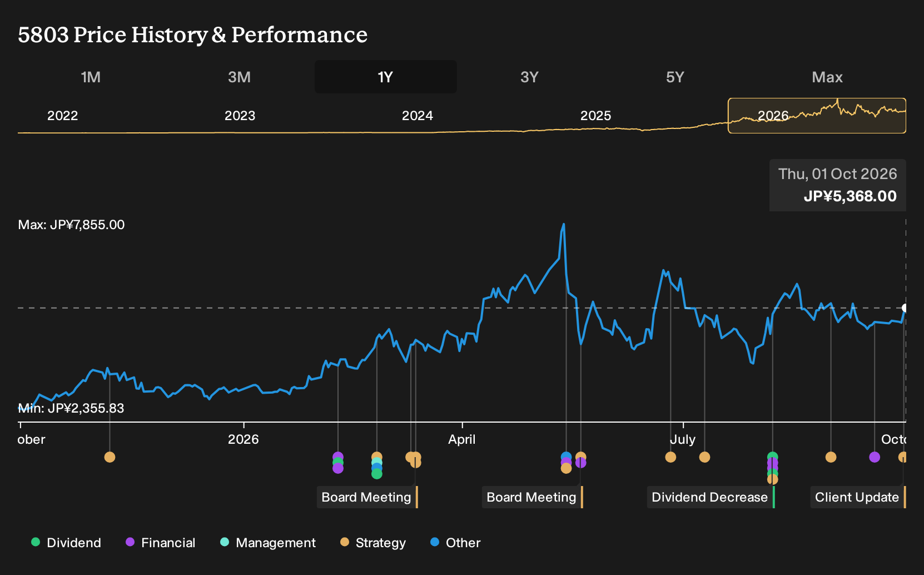Click green Dividend dot between two purple dots

(x=337, y=463)
